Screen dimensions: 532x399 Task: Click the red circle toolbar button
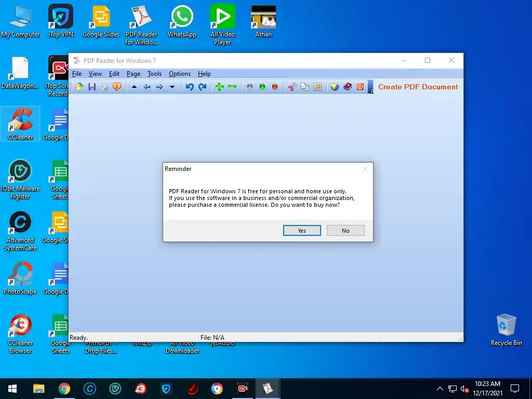275,87
